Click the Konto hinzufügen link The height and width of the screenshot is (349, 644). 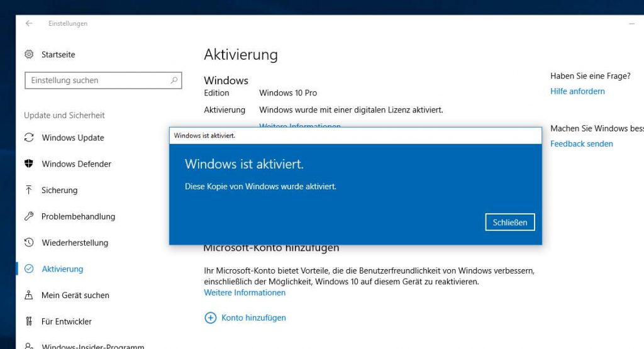(x=253, y=318)
